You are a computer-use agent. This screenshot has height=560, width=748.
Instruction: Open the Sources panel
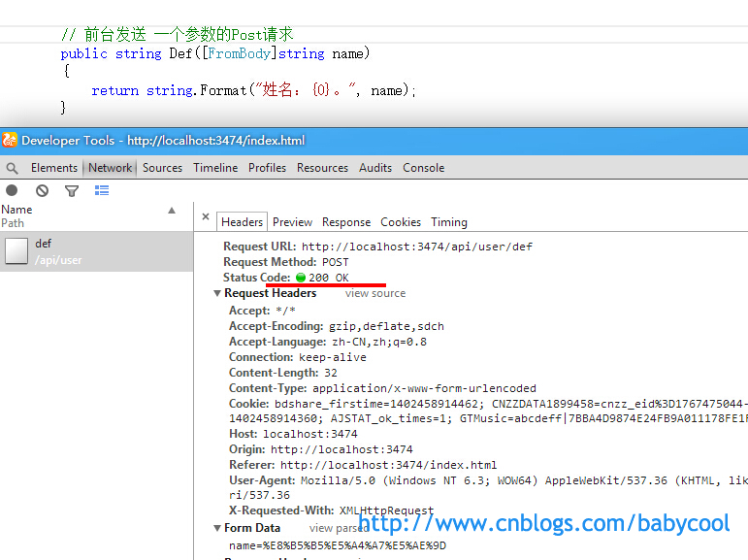coord(162,168)
